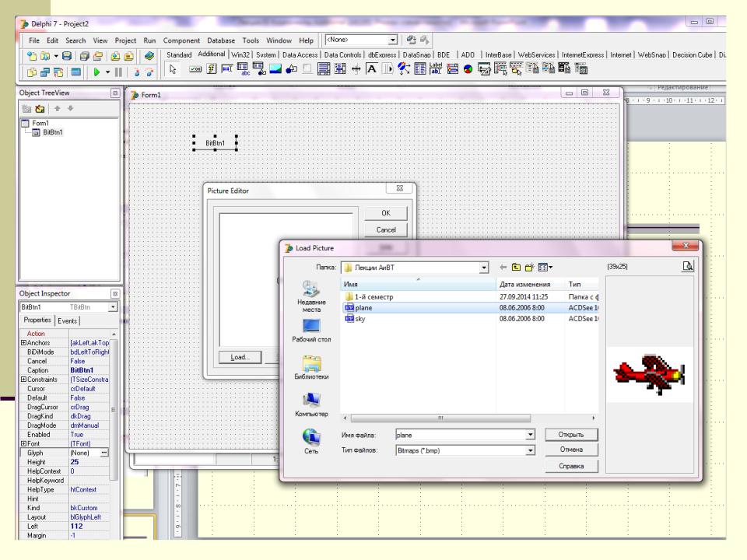Click the Отмена button
The image size is (747, 560).
click(x=570, y=450)
